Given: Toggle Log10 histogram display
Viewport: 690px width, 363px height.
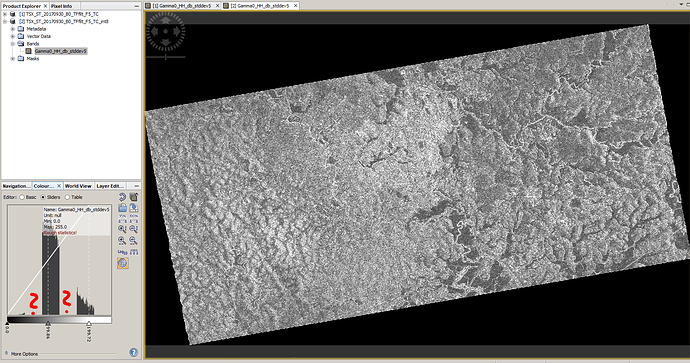Looking at the screenshot, I should pyautogui.click(x=123, y=252).
